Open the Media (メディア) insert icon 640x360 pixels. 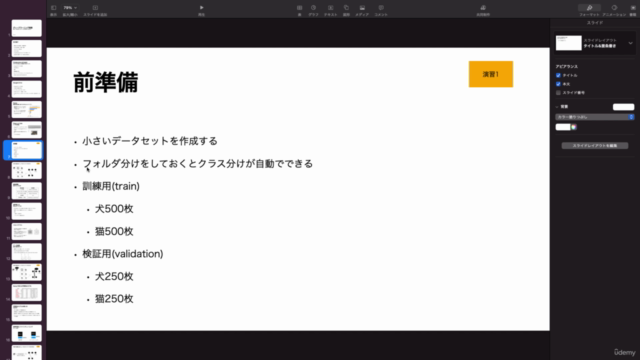362,8
